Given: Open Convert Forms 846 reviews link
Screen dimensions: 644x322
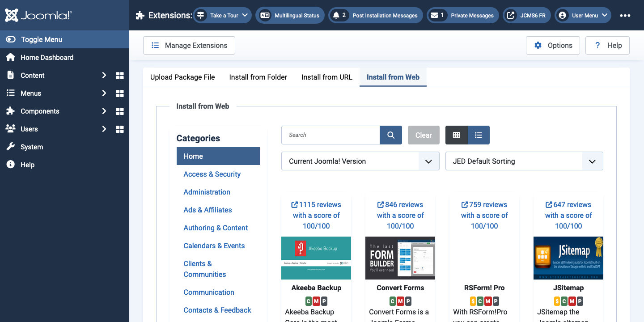Looking at the screenshot, I should tap(400, 215).
